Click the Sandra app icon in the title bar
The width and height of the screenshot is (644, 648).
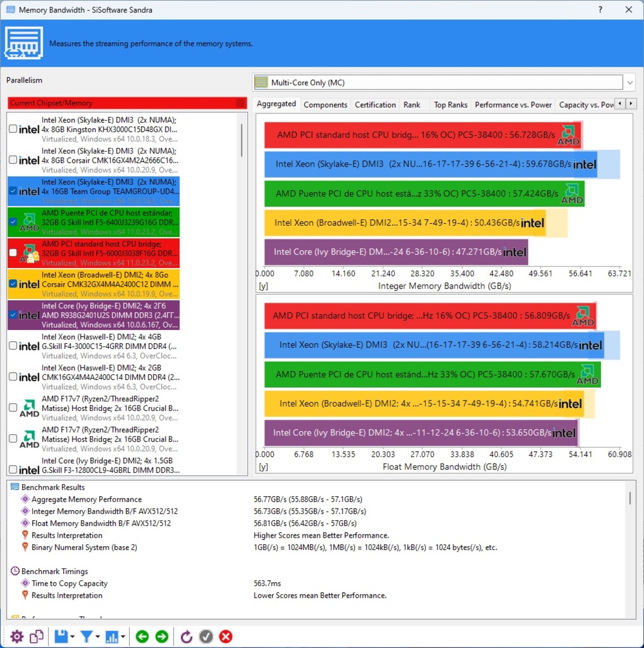click(11, 9)
